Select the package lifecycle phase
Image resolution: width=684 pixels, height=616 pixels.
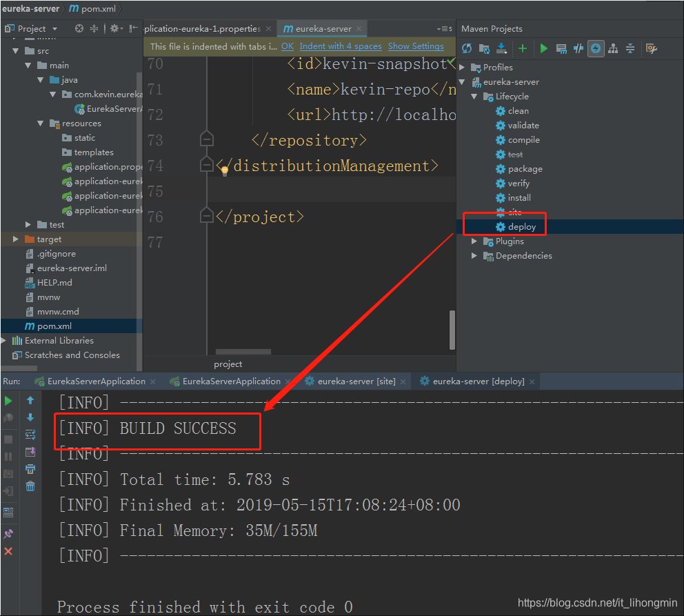[x=525, y=169]
